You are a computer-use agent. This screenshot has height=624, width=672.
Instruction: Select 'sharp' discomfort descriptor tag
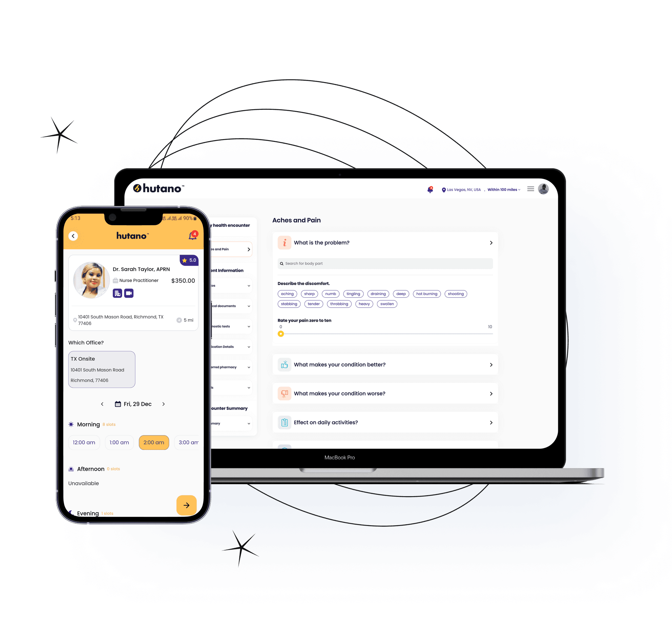coord(309,294)
